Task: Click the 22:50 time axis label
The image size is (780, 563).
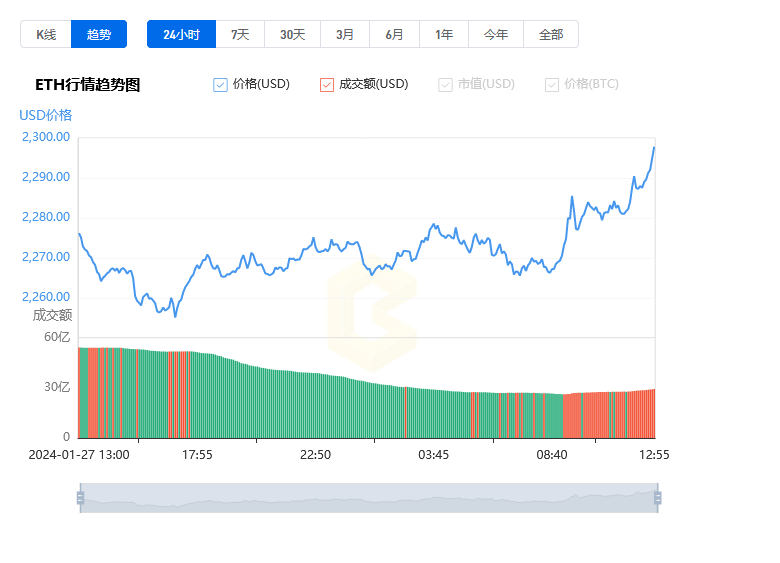Action: 315,454
